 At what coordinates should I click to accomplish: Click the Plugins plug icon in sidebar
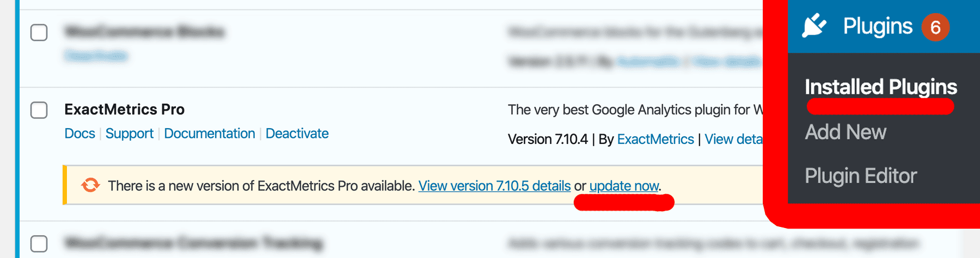[814, 26]
